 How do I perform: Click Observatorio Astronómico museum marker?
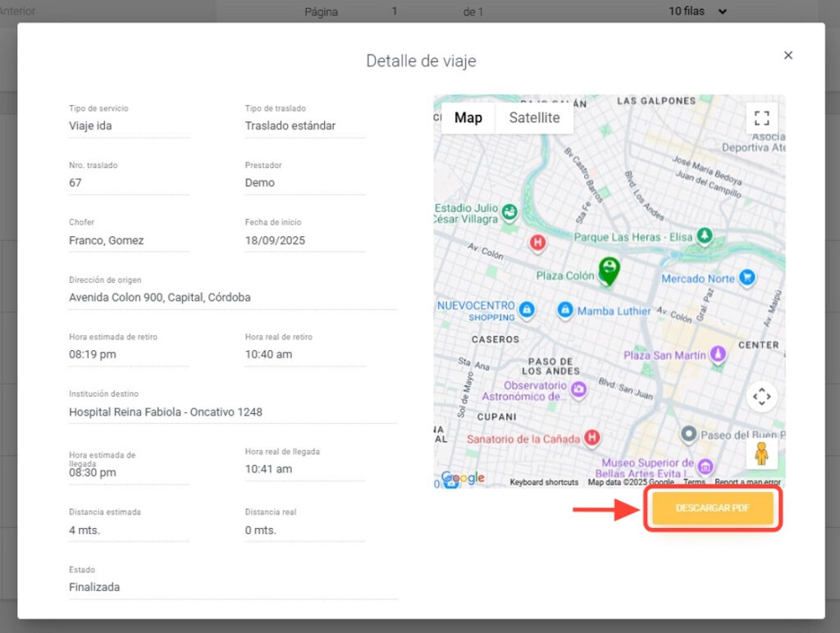(579, 389)
